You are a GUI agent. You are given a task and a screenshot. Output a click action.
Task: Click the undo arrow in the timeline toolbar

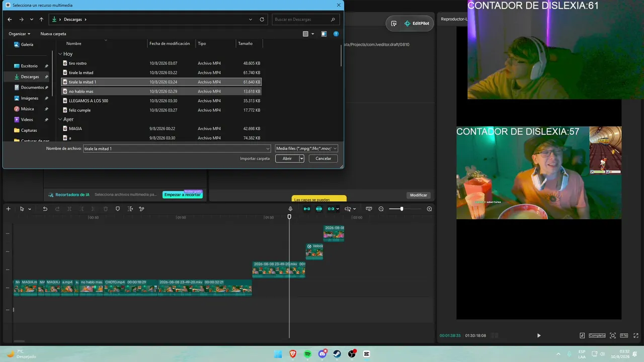click(45, 209)
